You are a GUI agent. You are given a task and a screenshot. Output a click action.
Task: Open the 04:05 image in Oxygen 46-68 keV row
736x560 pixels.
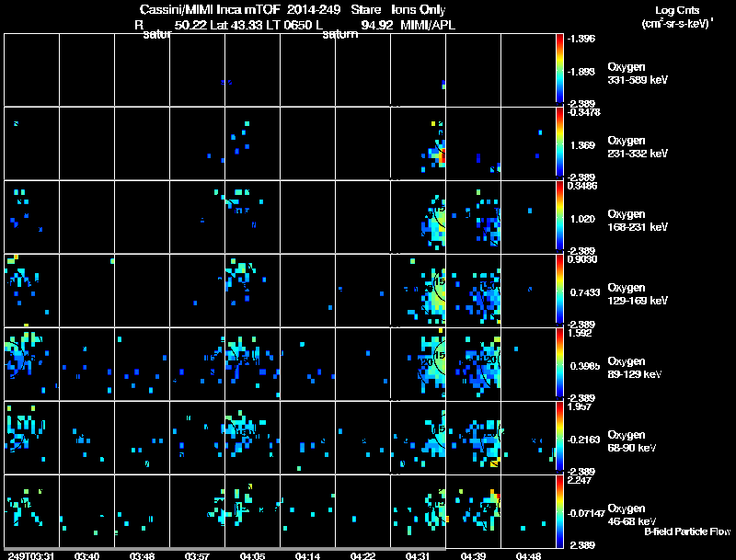pos(252,511)
